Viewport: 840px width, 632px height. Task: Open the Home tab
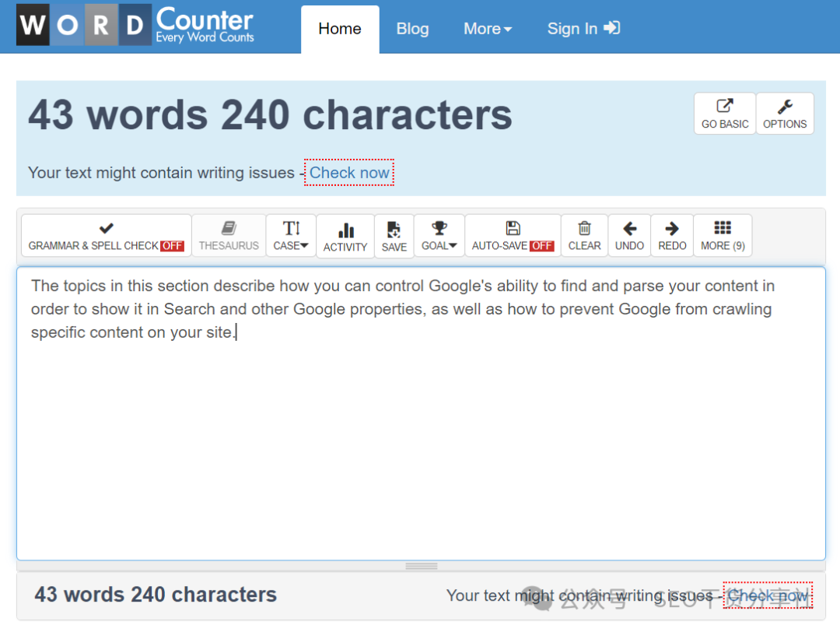(x=340, y=29)
